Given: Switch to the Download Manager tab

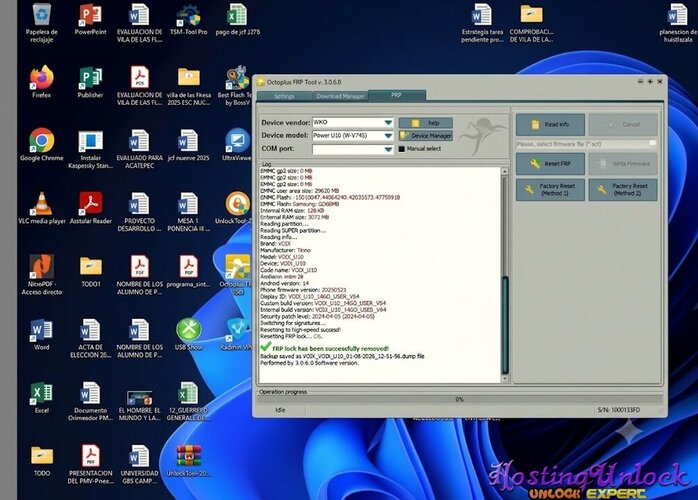Looking at the screenshot, I should pos(341,96).
